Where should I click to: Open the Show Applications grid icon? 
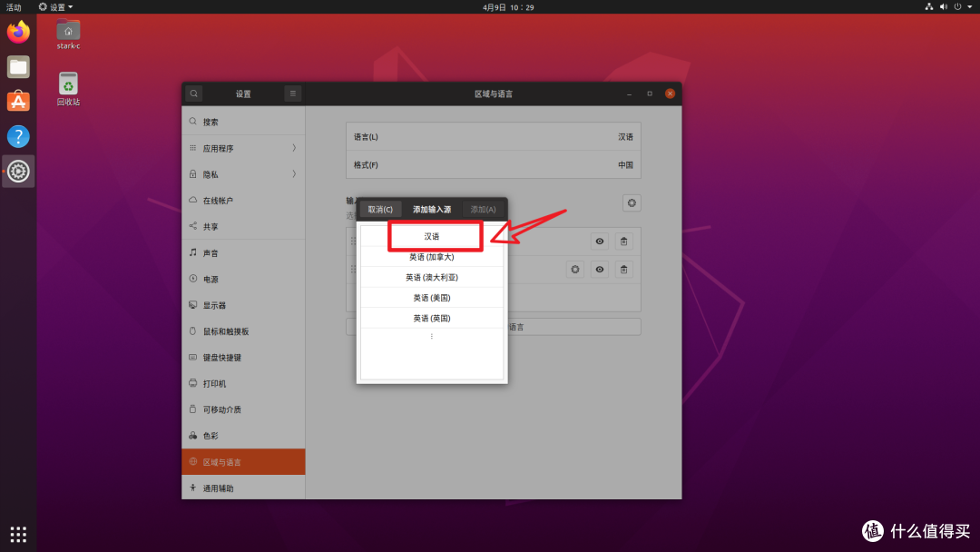click(17, 534)
